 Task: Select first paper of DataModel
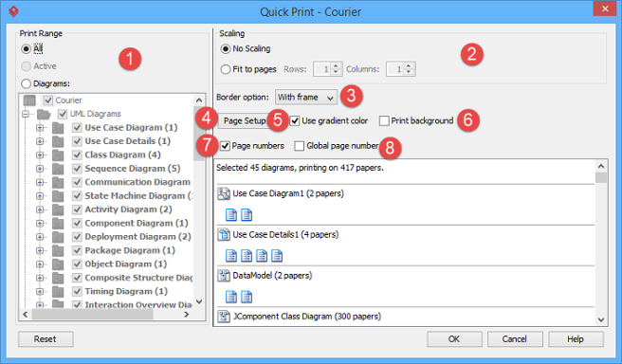click(231, 297)
